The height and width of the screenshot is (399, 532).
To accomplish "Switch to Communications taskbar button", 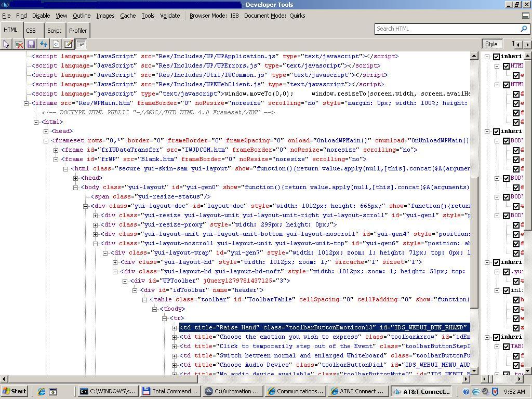I will [296, 391].
